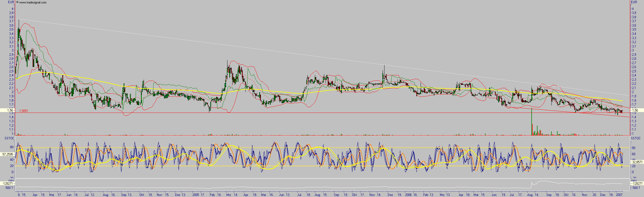
Task: Select the 57,2595 stochastic value label
Action: click(x=7, y=154)
